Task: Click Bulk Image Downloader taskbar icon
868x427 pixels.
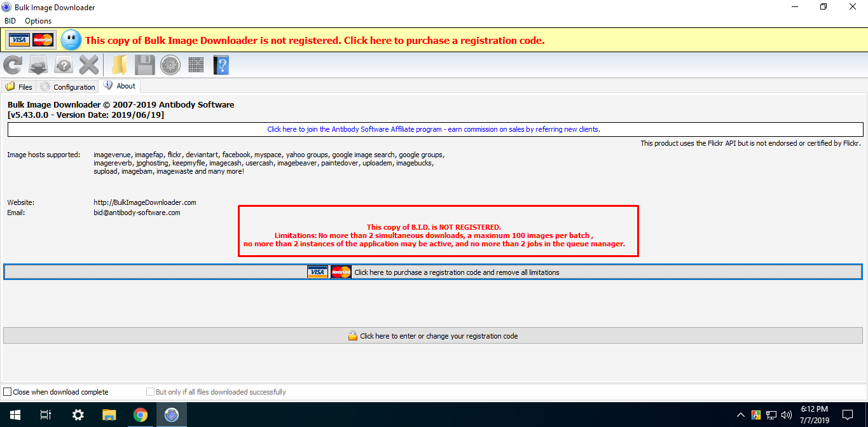Action: (x=171, y=415)
